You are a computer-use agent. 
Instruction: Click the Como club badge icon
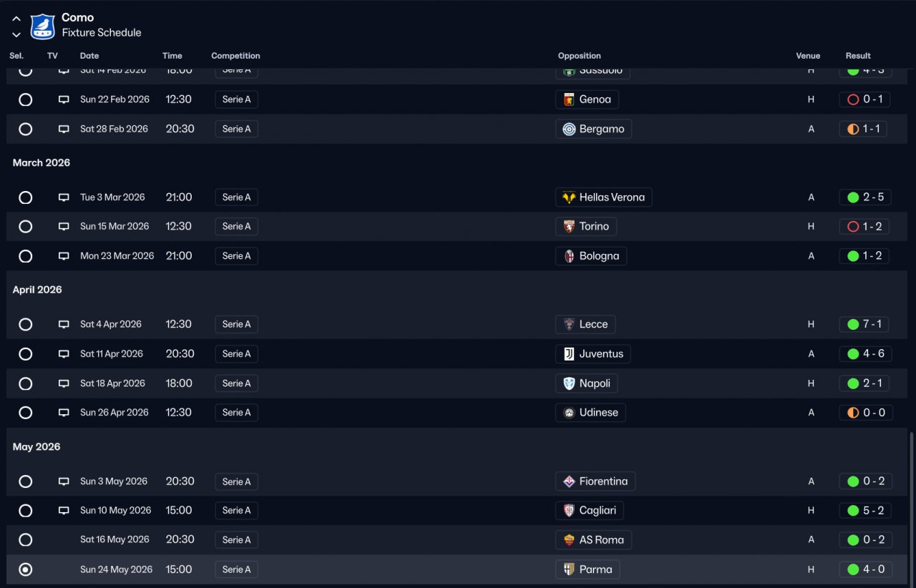pos(42,26)
